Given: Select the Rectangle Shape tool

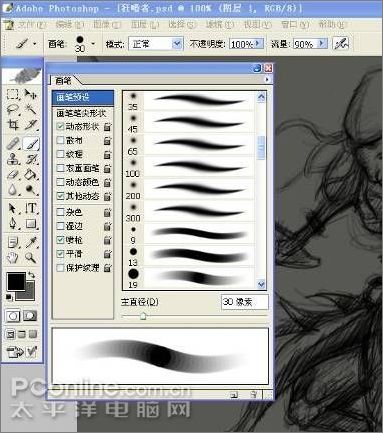Looking at the screenshot, I should 31,224.
